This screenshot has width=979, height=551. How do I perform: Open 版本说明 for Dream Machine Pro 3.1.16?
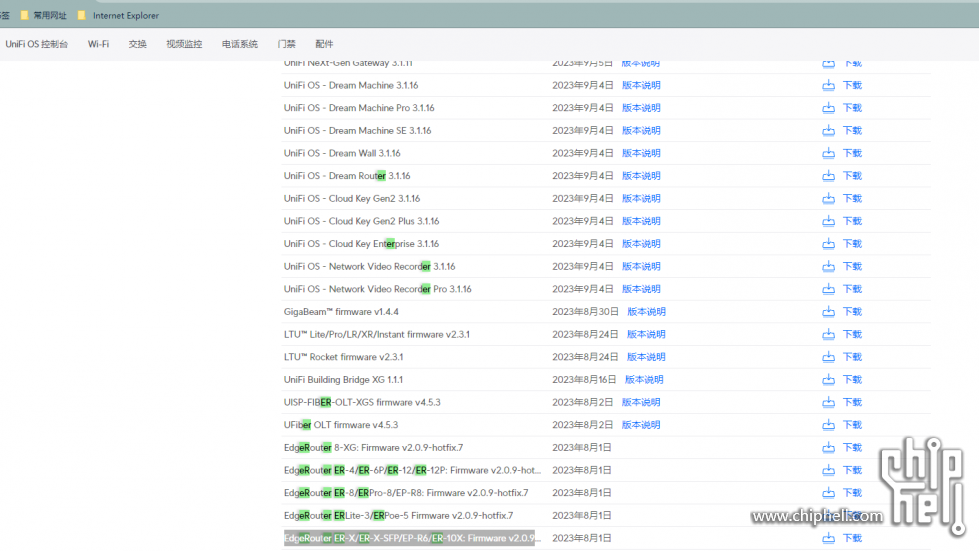tap(641, 108)
